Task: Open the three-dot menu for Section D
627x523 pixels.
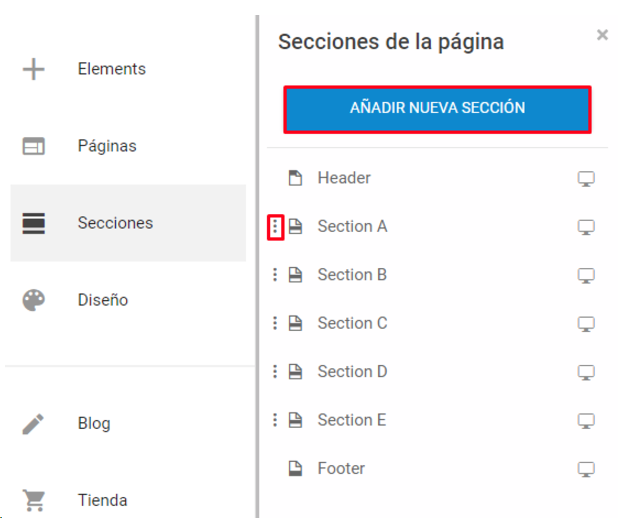Action: coord(275,371)
